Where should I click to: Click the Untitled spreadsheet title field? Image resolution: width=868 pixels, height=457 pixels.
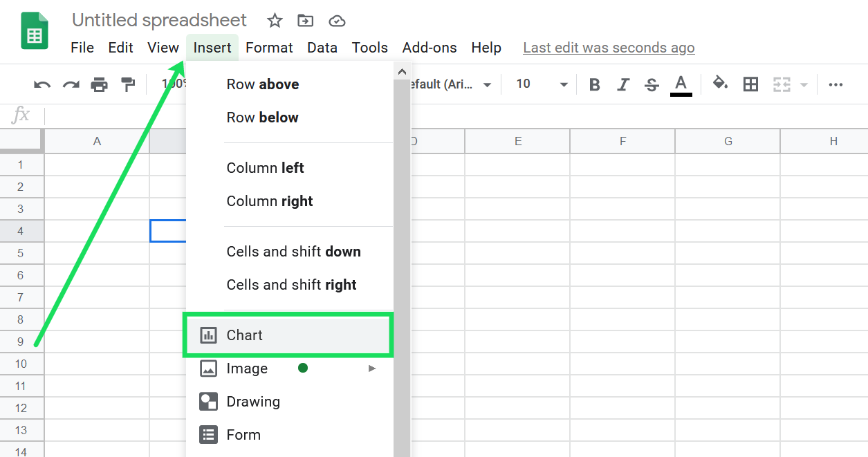pyautogui.click(x=159, y=20)
